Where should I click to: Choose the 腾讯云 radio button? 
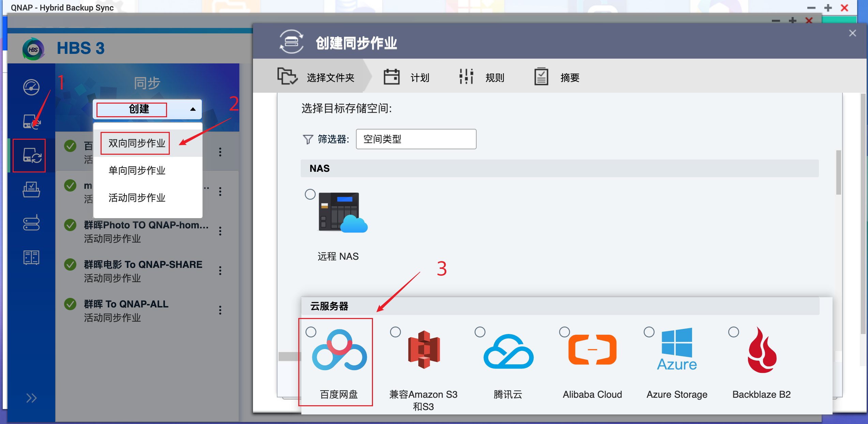[480, 332]
